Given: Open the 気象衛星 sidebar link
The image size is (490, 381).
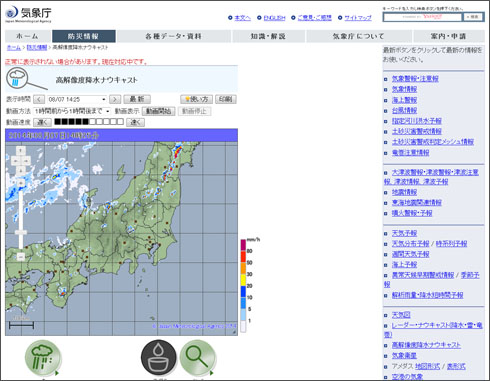Looking at the screenshot, I should click(x=404, y=356).
